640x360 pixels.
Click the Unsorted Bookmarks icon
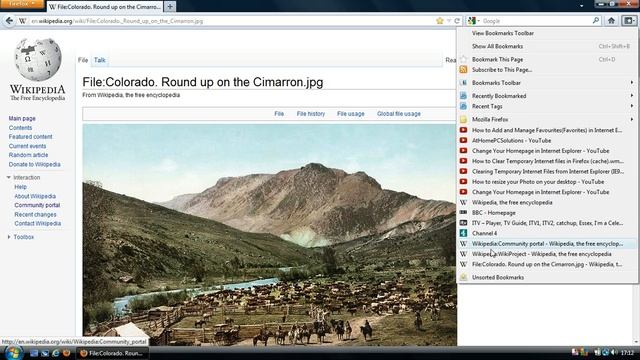463,277
